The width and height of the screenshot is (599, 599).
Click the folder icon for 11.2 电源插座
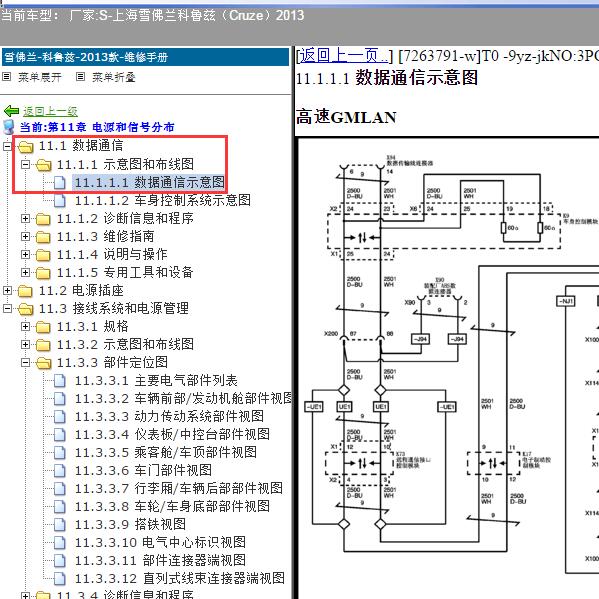(25, 291)
